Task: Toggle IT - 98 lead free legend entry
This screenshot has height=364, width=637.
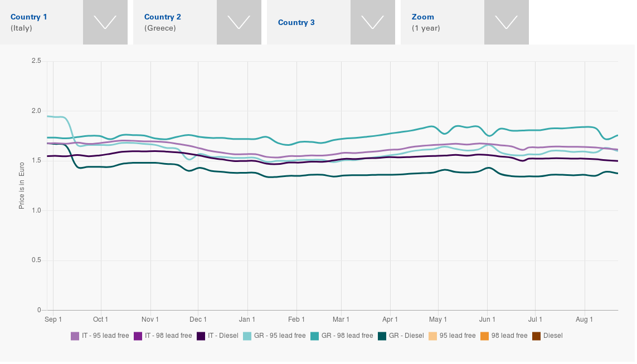Action: click(x=168, y=336)
